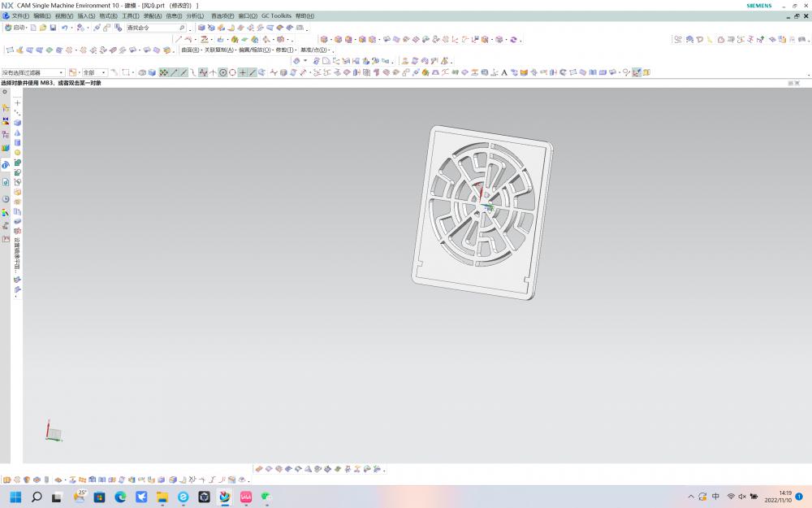Open the 插入(S) menu
Screen dimensions: 812x508
click(x=86, y=16)
